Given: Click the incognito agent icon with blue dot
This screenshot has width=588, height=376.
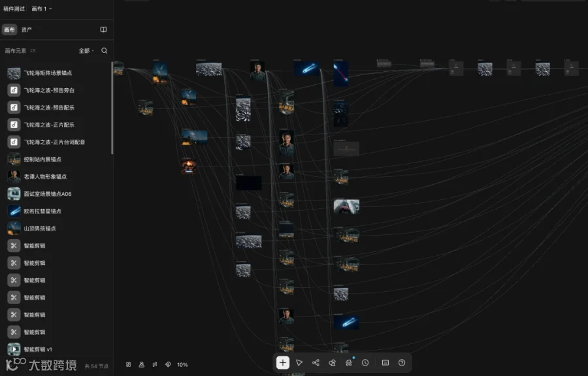Looking at the screenshot, I should point(349,362).
